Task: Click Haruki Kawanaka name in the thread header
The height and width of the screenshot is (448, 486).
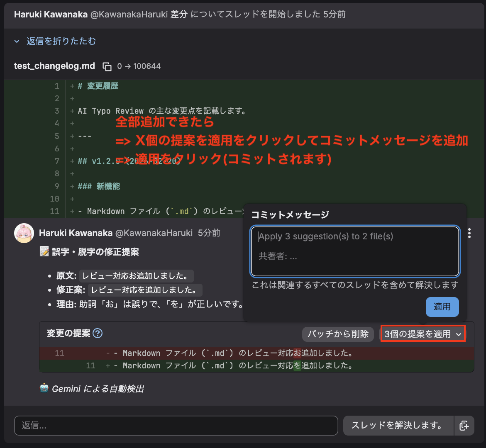Action: [51, 15]
